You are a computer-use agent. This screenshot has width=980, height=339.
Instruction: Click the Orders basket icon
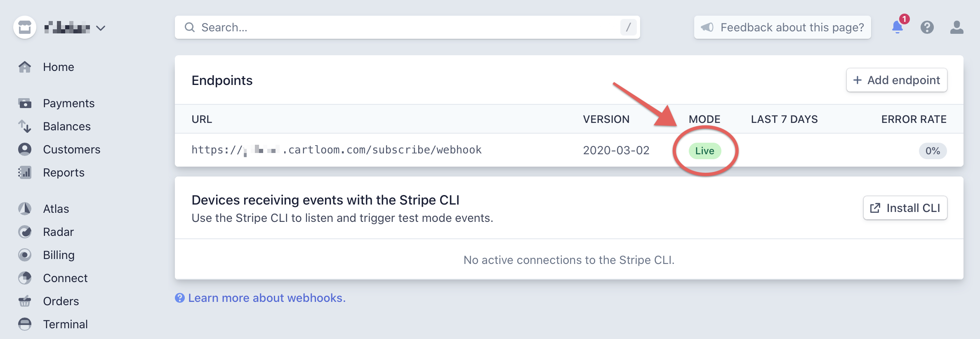coord(25,301)
